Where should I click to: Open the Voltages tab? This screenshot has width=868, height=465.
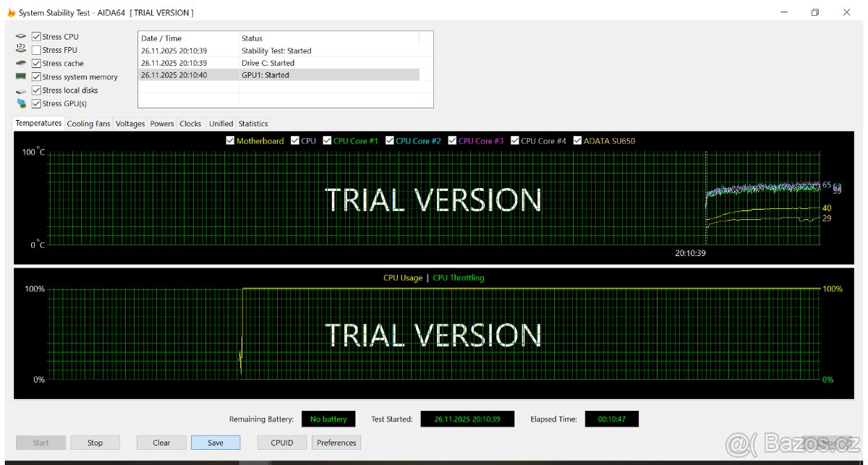(x=130, y=124)
